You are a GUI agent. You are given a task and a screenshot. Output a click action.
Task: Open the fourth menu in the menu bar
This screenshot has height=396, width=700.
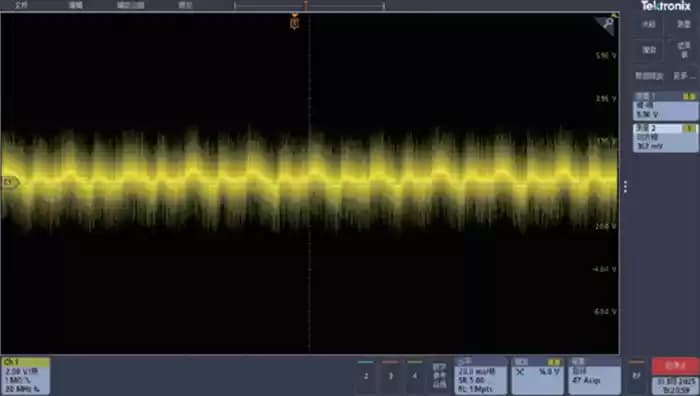(185, 5)
